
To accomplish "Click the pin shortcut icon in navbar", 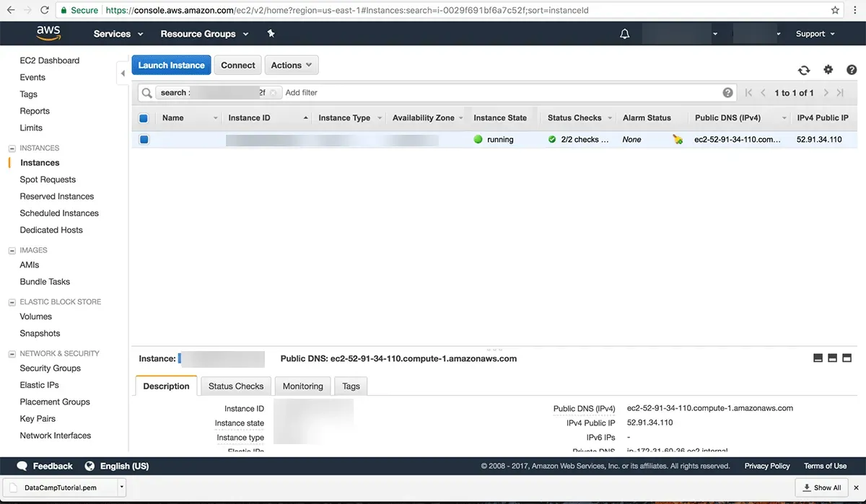I will [x=271, y=33].
